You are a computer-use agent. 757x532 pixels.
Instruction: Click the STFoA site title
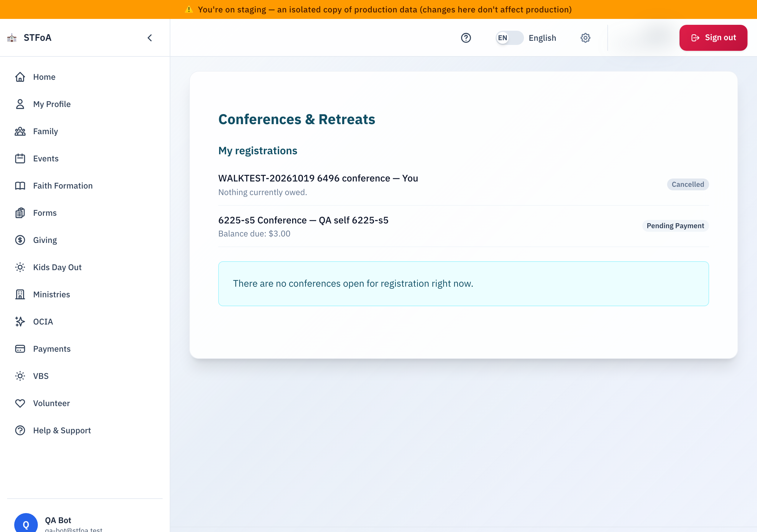38,38
